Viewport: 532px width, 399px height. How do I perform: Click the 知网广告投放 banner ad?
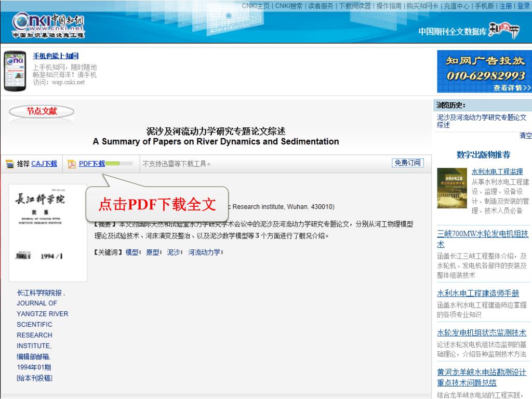pyautogui.click(x=484, y=71)
